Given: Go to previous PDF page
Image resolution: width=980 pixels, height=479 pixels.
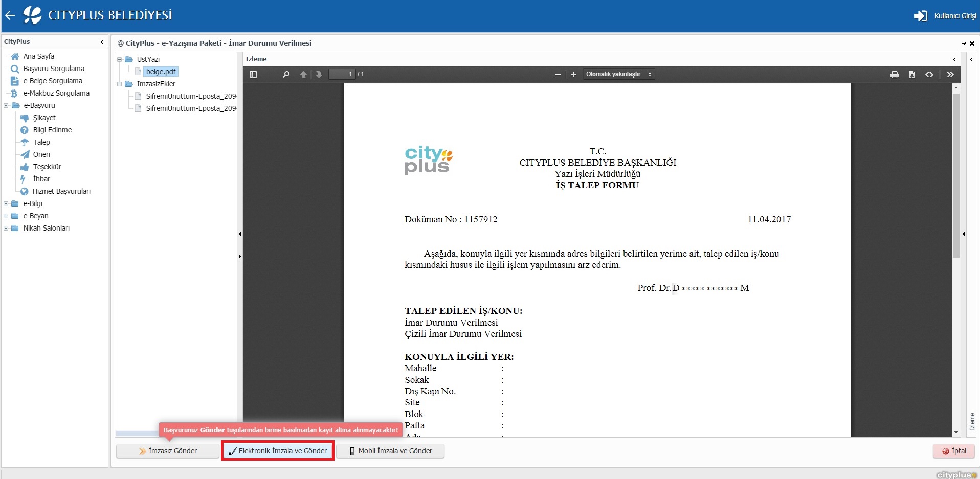Looking at the screenshot, I should pyautogui.click(x=303, y=74).
